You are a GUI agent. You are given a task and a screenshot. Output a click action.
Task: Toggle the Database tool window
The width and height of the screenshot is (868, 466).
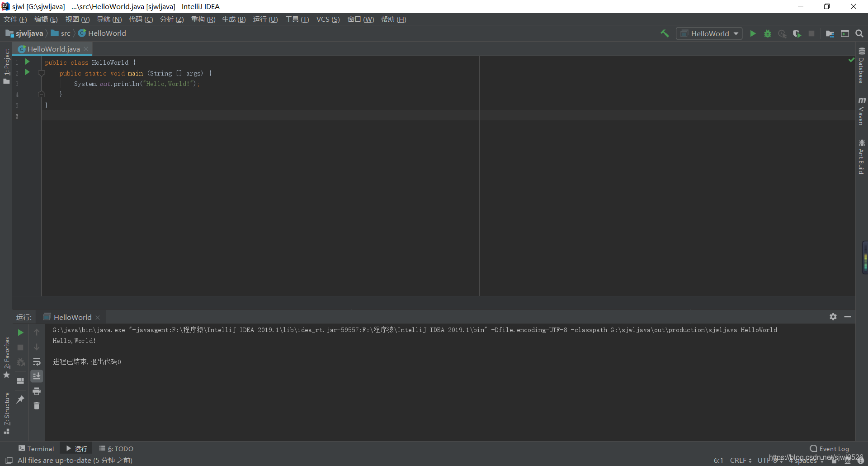[862, 65]
